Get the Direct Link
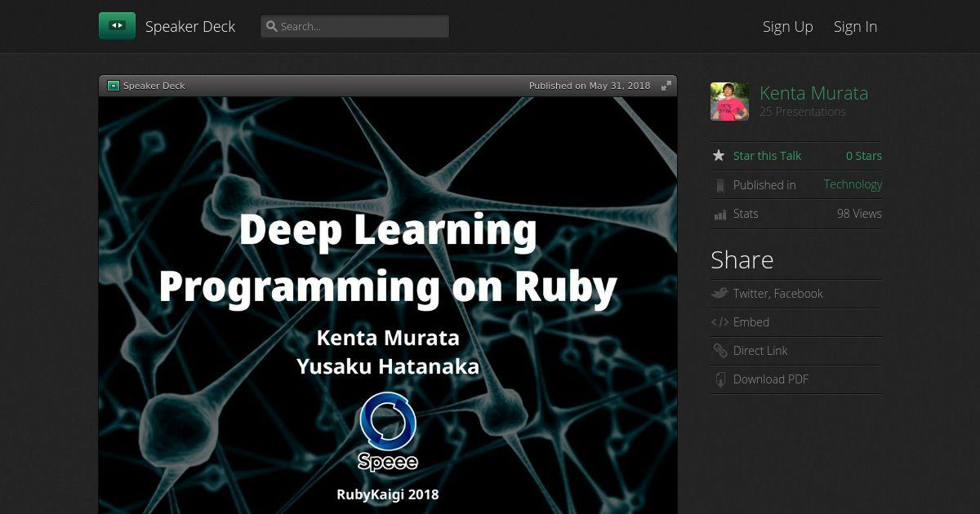Viewport: 980px width, 514px height. pyautogui.click(x=760, y=351)
